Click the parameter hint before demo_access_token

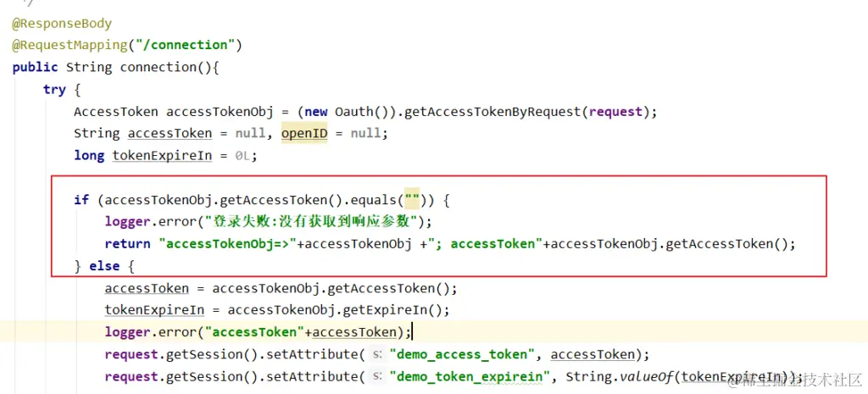[x=376, y=354]
